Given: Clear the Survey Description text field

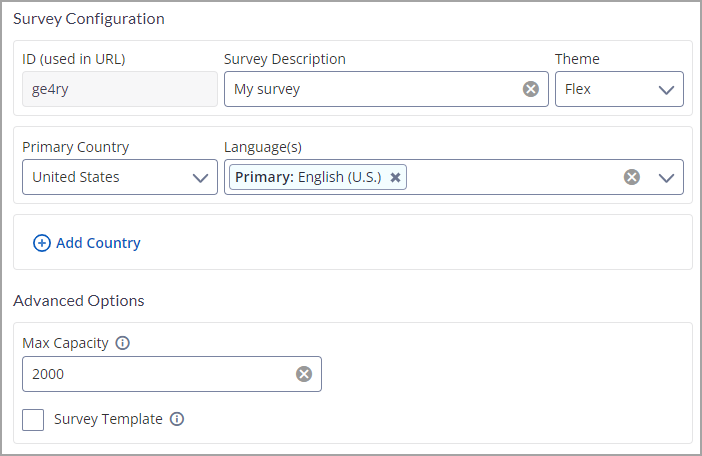Looking at the screenshot, I should click(x=531, y=89).
